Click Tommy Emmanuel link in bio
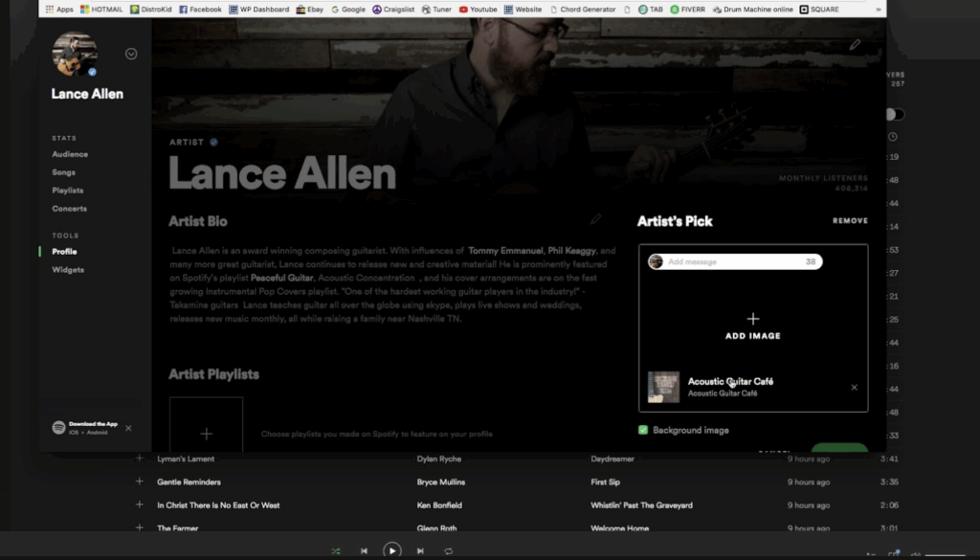The height and width of the screenshot is (560, 980). tap(505, 251)
